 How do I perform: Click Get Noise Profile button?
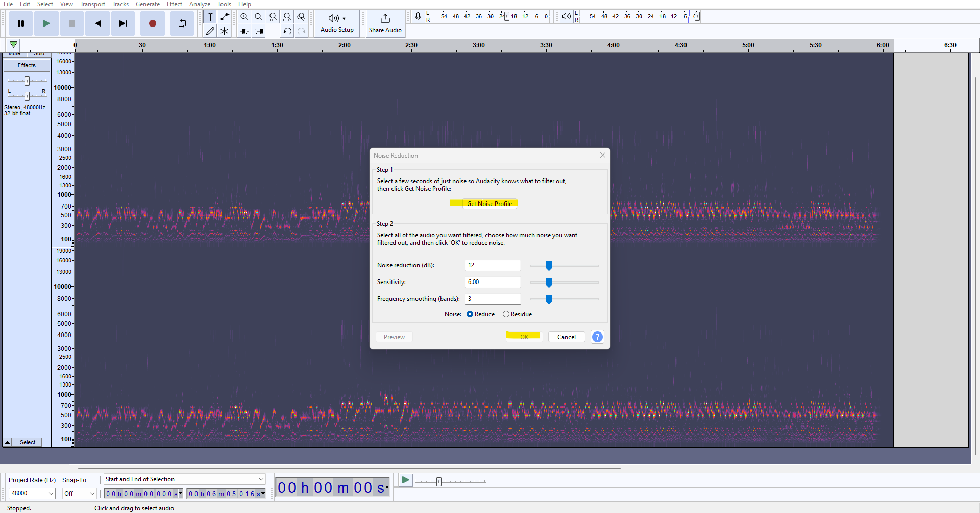tap(489, 203)
